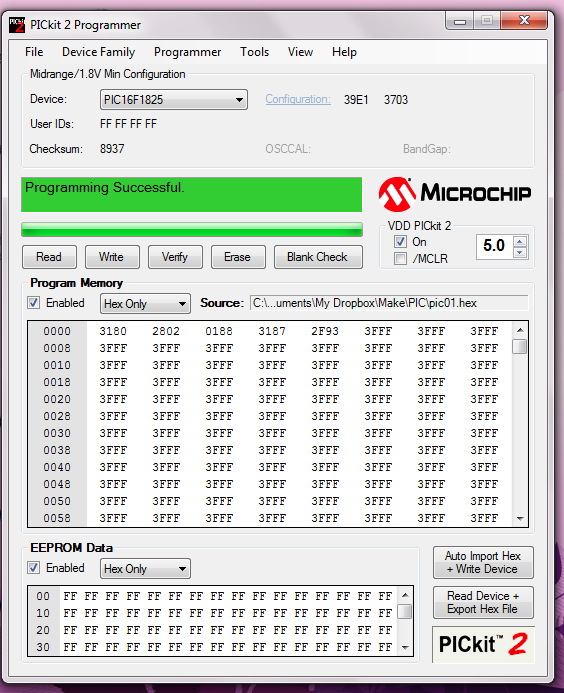Open the File menu
The image size is (564, 693).
tap(34, 52)
